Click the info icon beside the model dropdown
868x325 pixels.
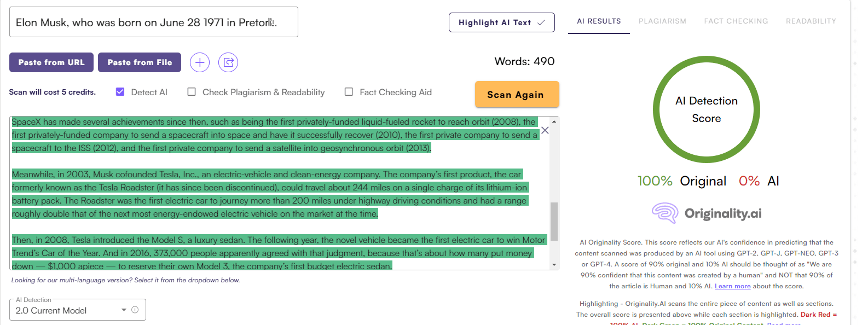coord(135,310)
